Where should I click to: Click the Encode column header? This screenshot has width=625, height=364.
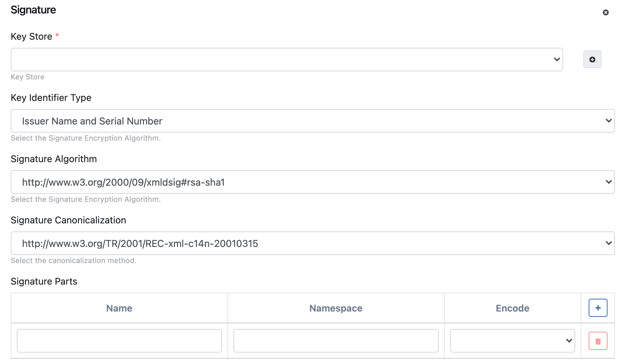(x=512, y=308)
